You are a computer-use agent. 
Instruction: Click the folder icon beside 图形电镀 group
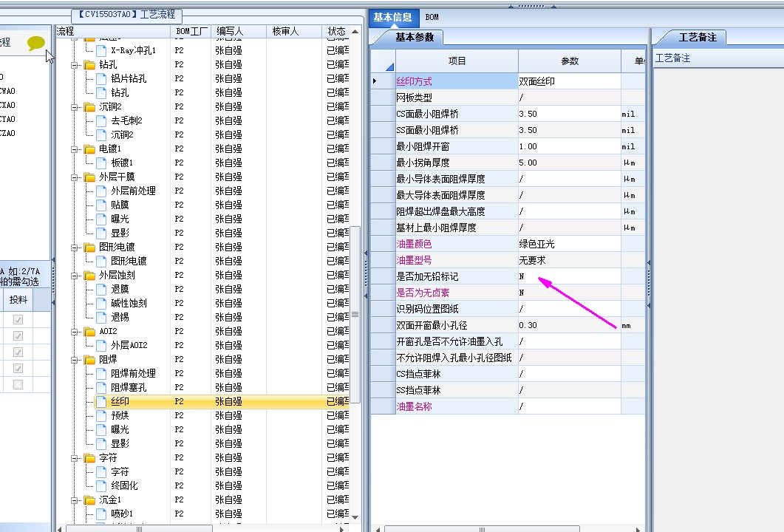[90, 247]
